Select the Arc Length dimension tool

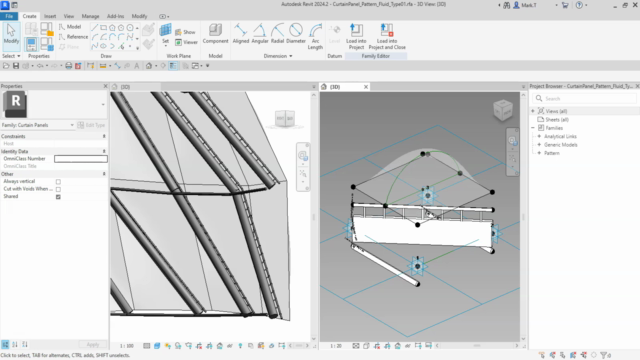(x=315, y=37)
